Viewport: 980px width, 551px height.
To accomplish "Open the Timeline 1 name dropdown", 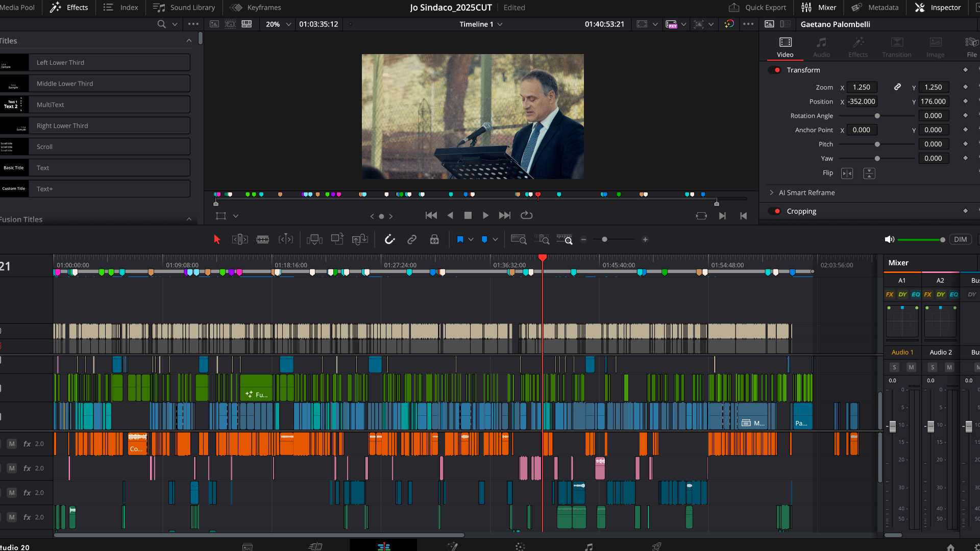I will pyautogui.click(x=500, y=24).
